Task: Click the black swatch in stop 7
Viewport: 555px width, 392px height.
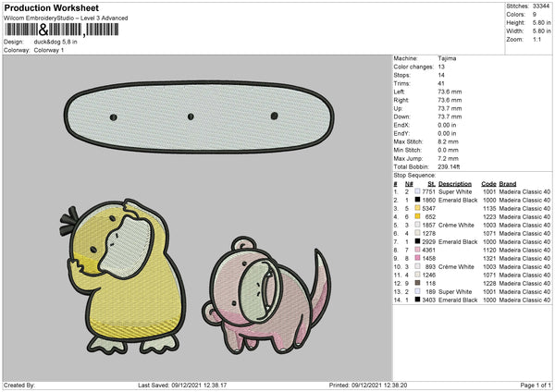Action: coord(418,241)
